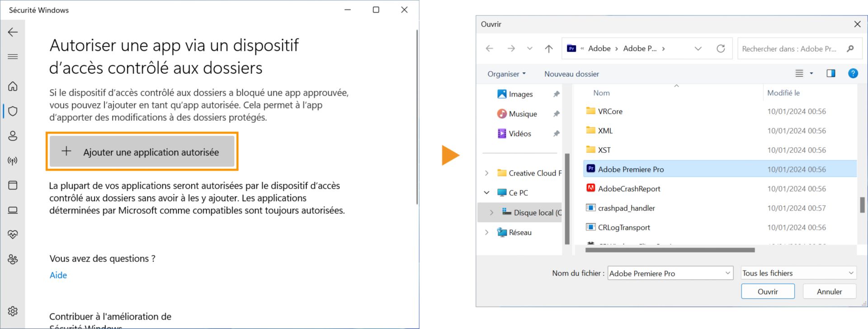Click the Ouvrir button
The image size is (868, 329).
(x=768, y=291)
